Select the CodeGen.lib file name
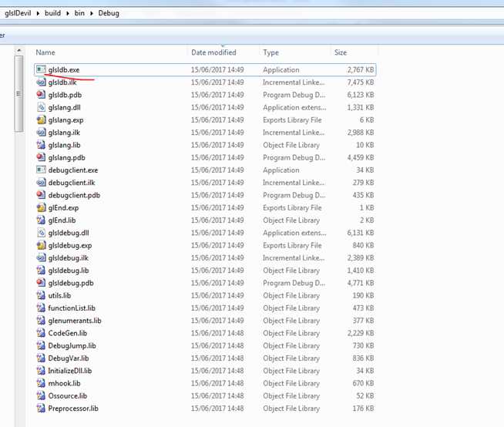This screenshot has width=504, height=427. click(x=68, y=333)
